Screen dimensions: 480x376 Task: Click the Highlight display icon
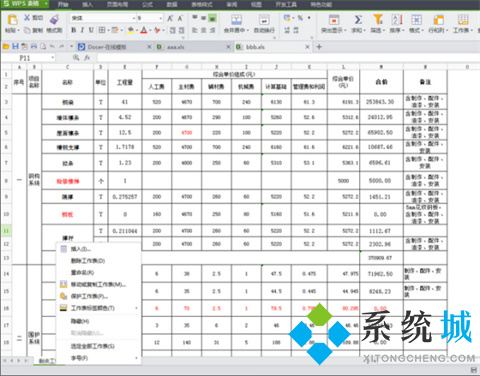coord(334,19)
